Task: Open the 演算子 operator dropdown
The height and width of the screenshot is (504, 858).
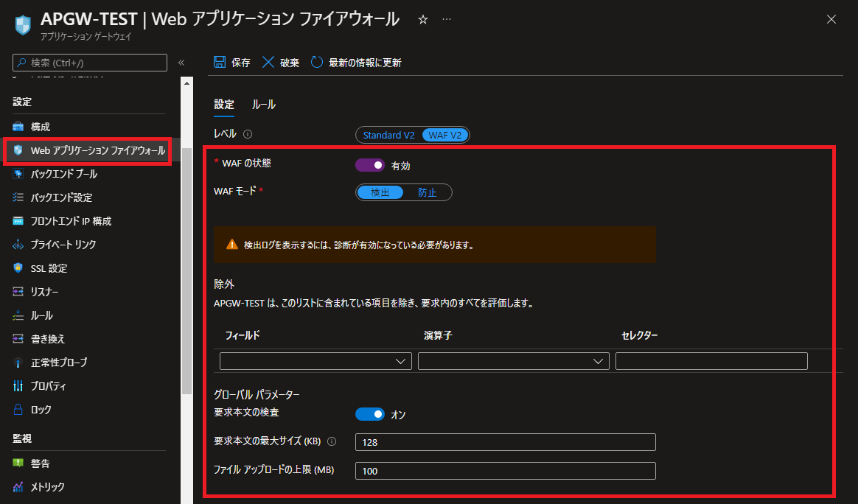Action: [x=513, y=361]
